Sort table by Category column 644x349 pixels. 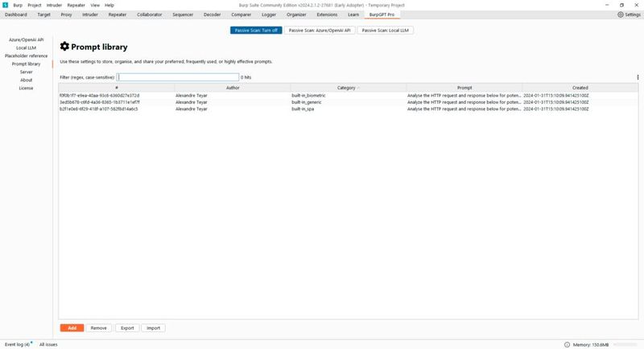(x=349, y=88)
